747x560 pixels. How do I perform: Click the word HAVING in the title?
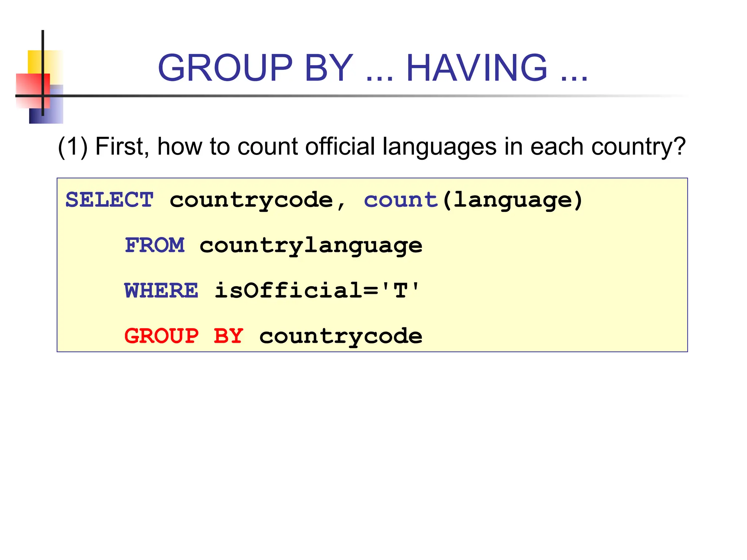coord(476,68)
